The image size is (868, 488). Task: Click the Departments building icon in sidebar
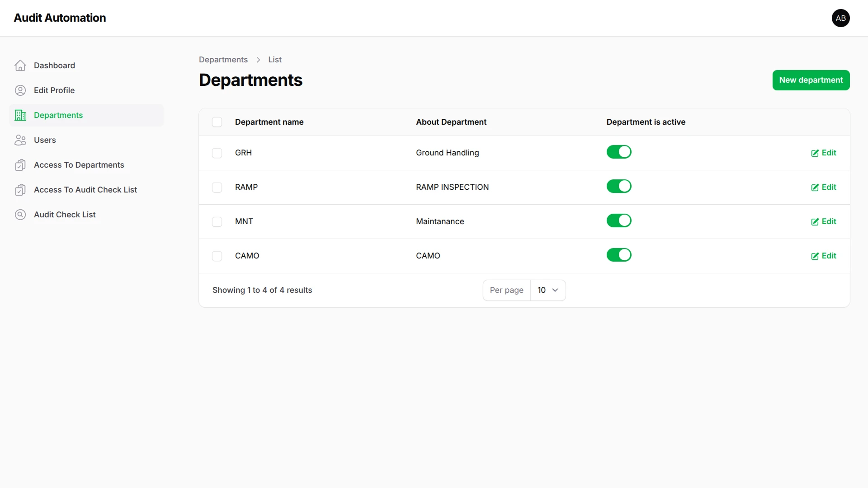(20, 115)
